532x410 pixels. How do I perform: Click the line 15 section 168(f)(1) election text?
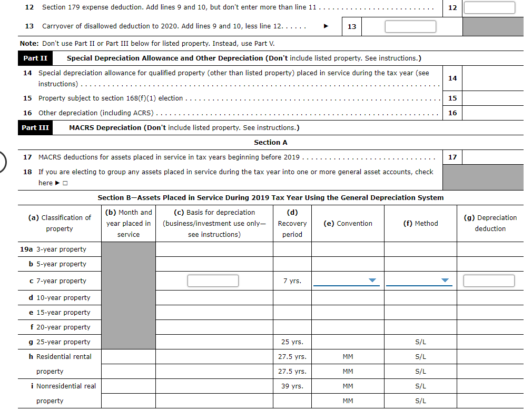111,98
